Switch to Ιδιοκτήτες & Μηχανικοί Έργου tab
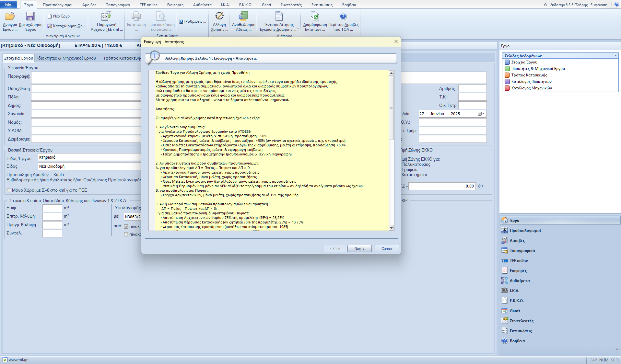 click(x=66, y=58)
